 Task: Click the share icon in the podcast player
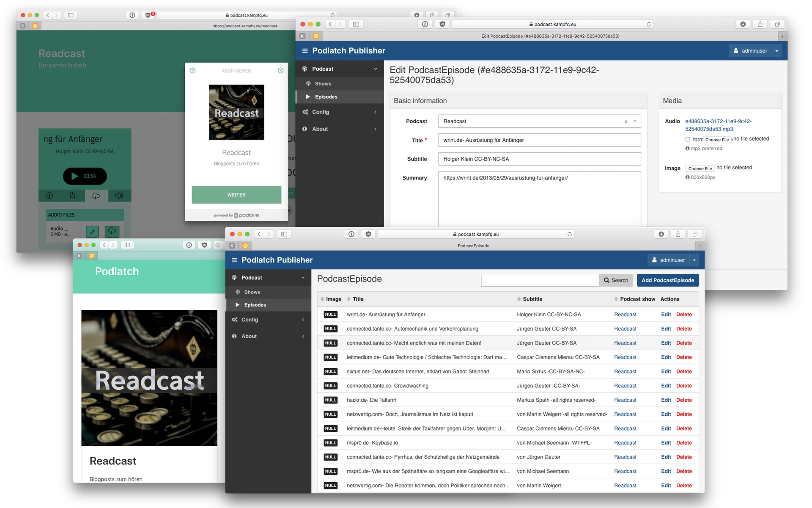72,195
